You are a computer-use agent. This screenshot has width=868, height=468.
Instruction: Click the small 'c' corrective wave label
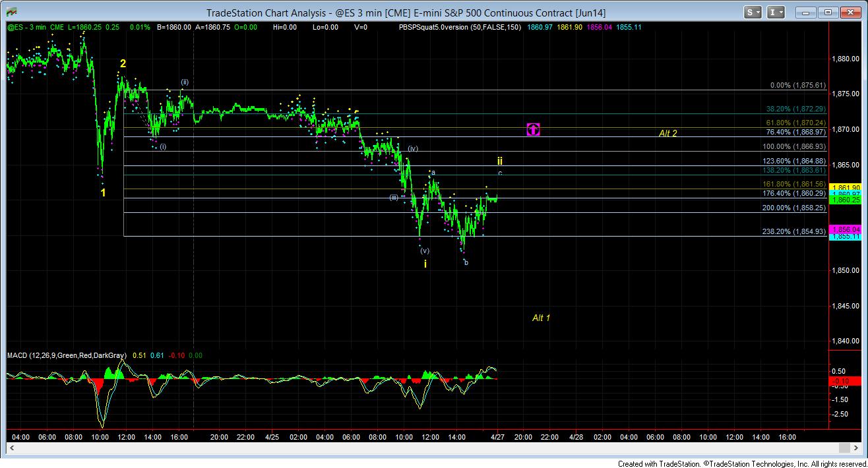point(500,173)
